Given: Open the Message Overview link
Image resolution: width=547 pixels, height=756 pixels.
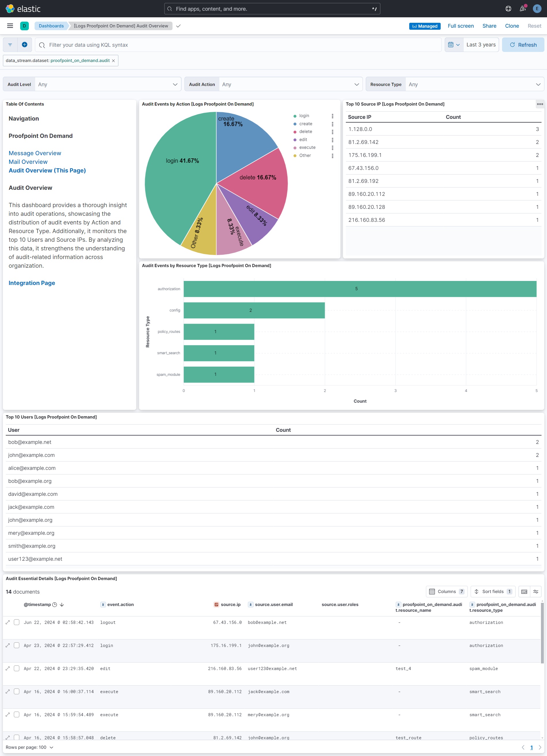Looking at the screenshot, I should pos(35,153).
